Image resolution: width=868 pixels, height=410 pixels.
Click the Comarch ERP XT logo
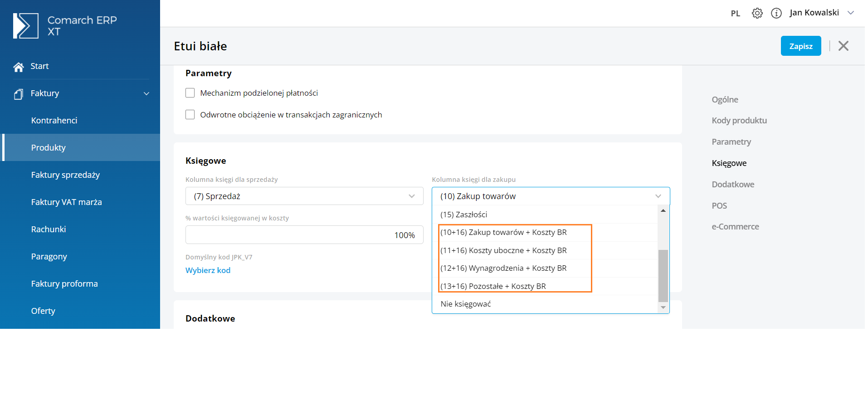(65, 26)
